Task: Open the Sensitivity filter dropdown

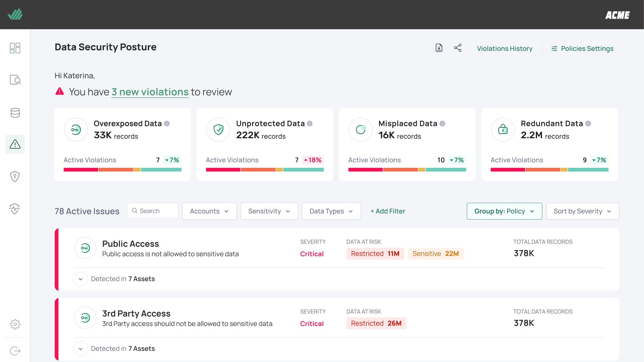Action: click(269, 211)
